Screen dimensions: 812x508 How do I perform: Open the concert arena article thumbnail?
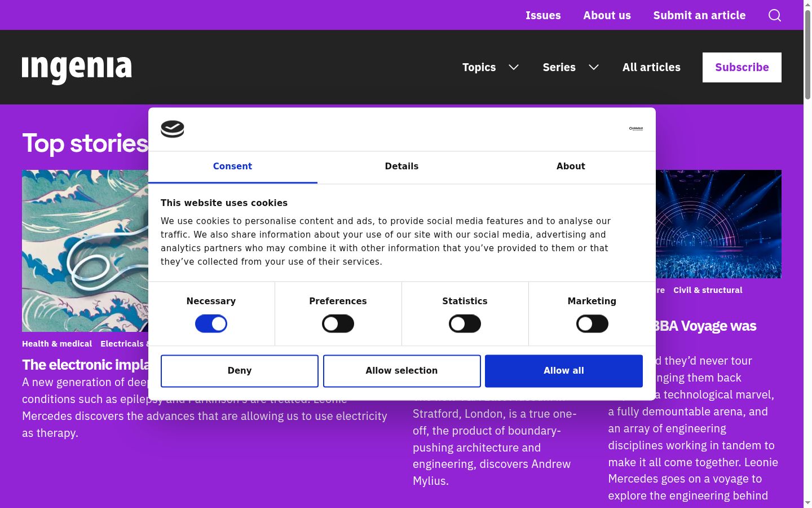[x=718, y=224]
